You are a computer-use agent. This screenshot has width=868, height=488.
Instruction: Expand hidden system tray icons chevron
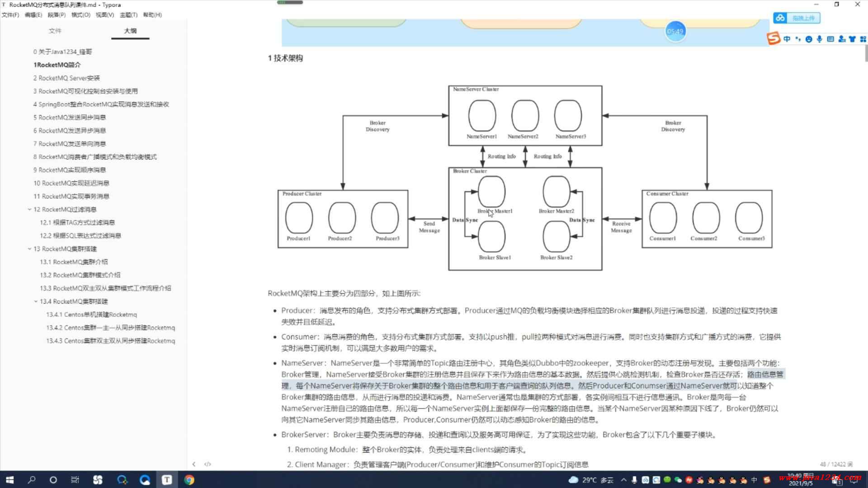(624, 480)
